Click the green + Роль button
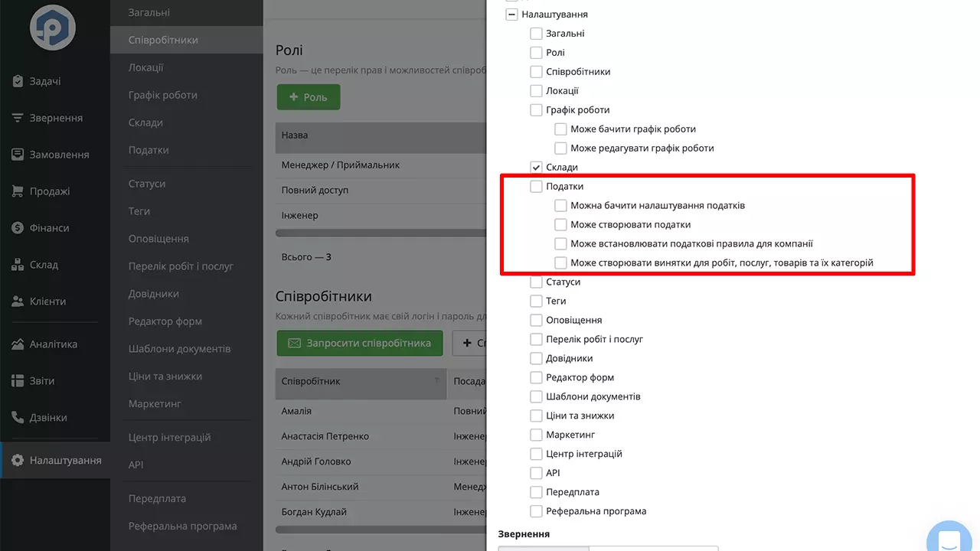Viewport: 980px width, 551px height. point(309,97)
